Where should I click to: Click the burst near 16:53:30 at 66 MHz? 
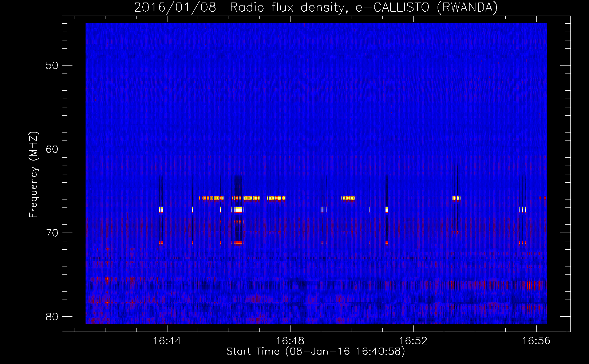456,198
